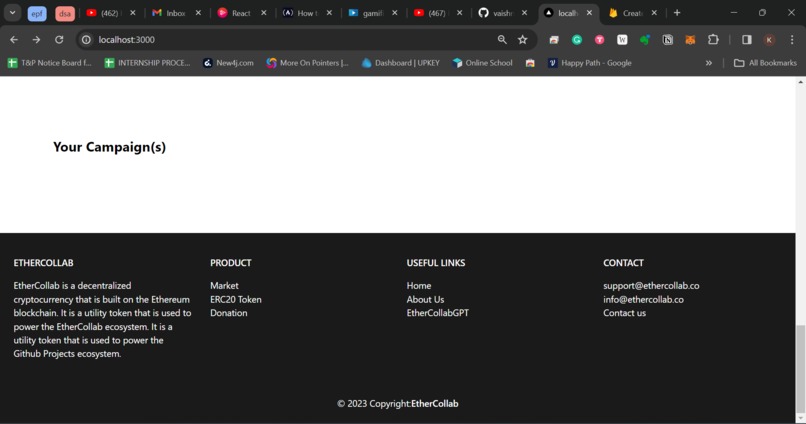Open the MetaMask fox extension icon
This screenshot has width=806, height=424.
690,40
